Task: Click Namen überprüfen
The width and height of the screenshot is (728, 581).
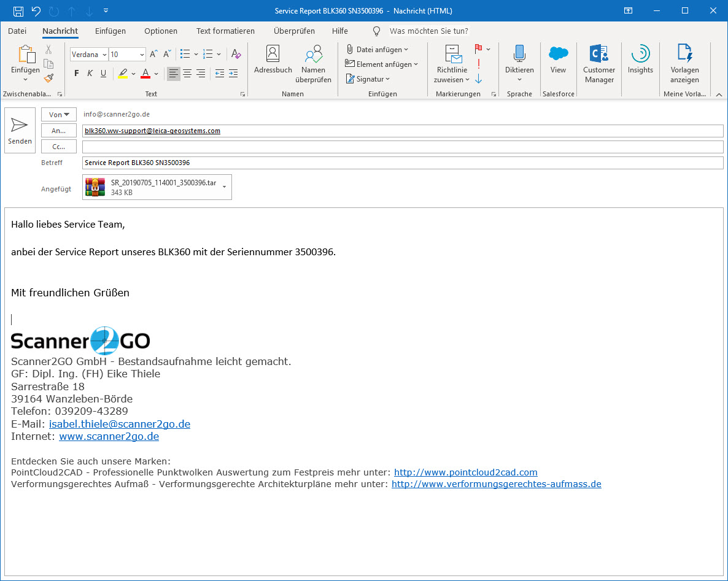Action: (x=314, y=64)
